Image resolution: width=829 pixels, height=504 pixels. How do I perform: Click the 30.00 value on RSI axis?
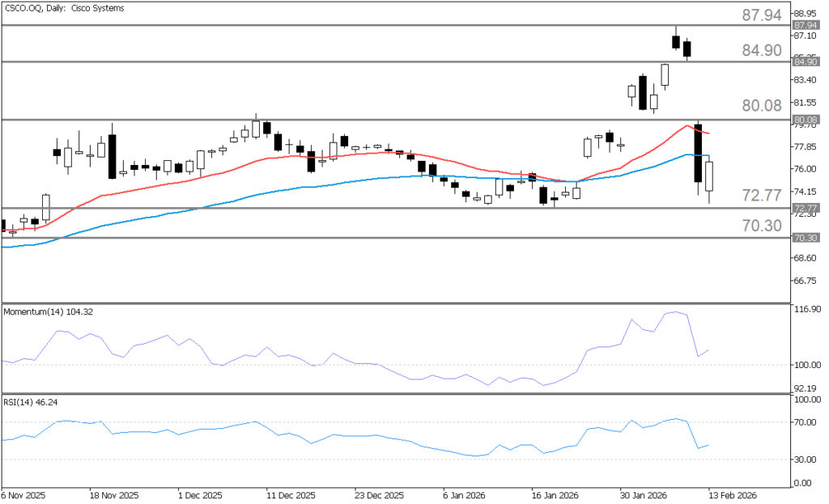pos(805,460)
